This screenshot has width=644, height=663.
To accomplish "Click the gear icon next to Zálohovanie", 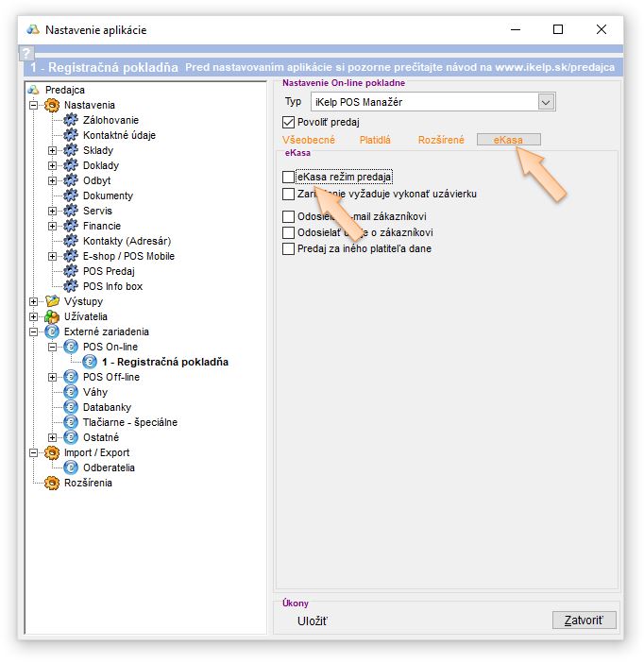I will click(71, 120).
